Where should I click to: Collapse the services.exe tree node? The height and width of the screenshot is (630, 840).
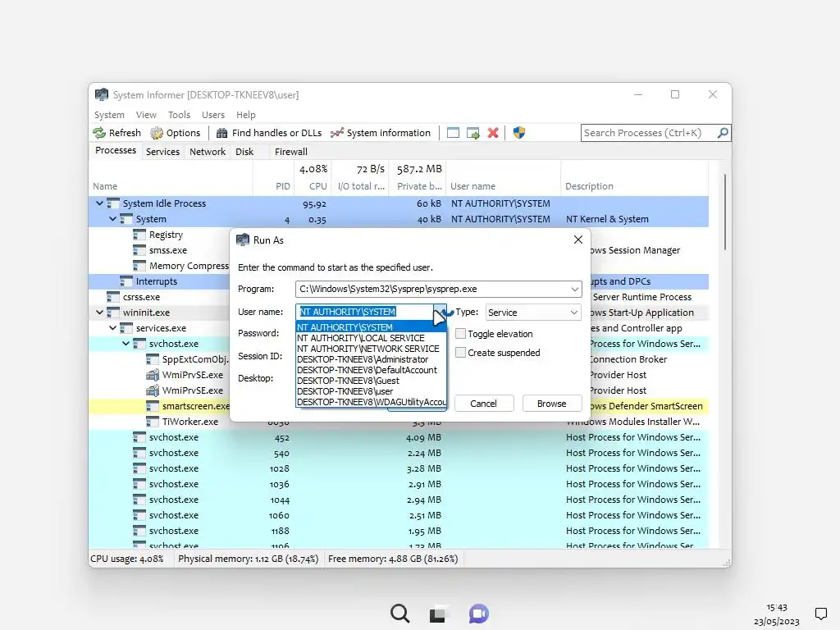(112, 328)
